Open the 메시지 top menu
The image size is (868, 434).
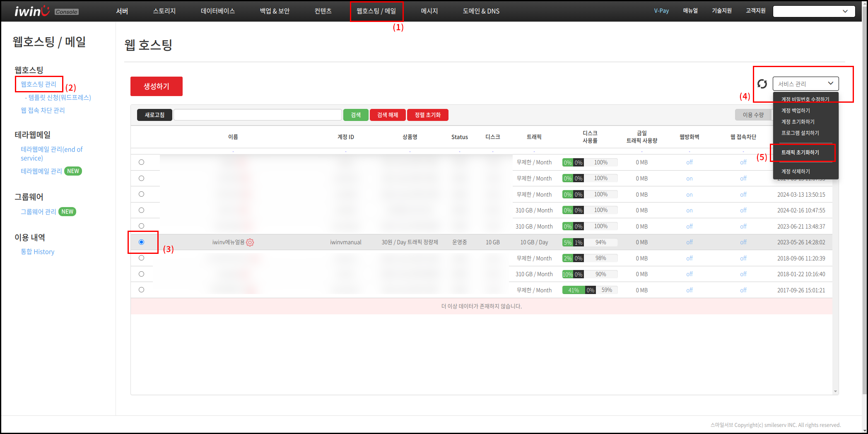429,11
